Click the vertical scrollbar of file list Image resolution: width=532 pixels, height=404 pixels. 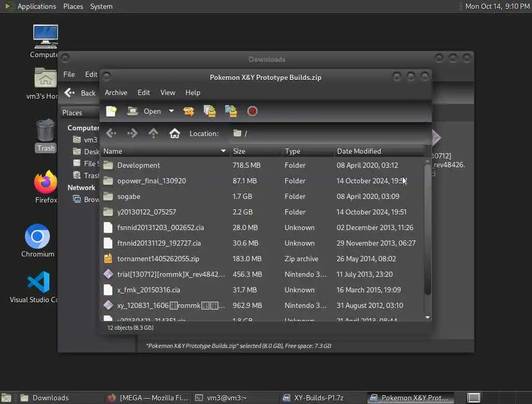428,230
